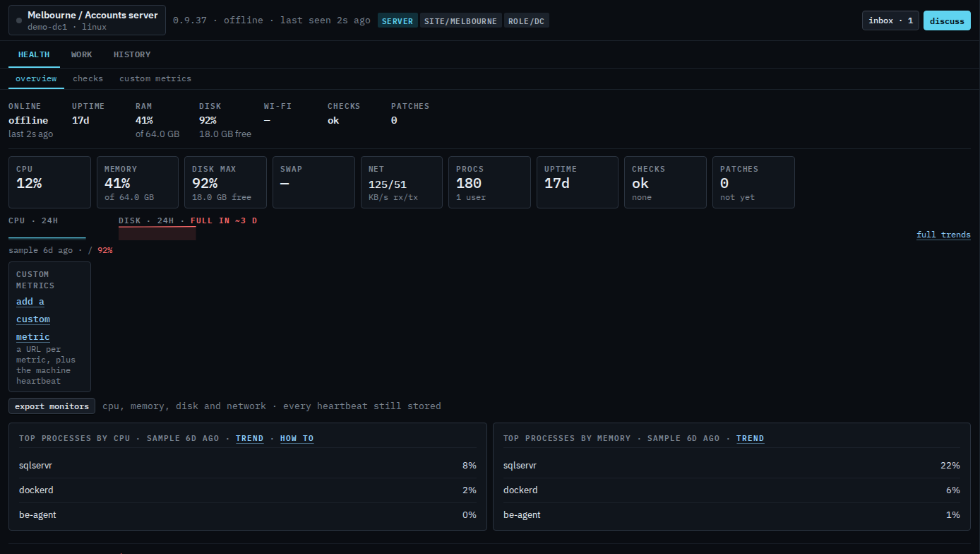Click the ROLE/DC tag

(x=527, y=20)
